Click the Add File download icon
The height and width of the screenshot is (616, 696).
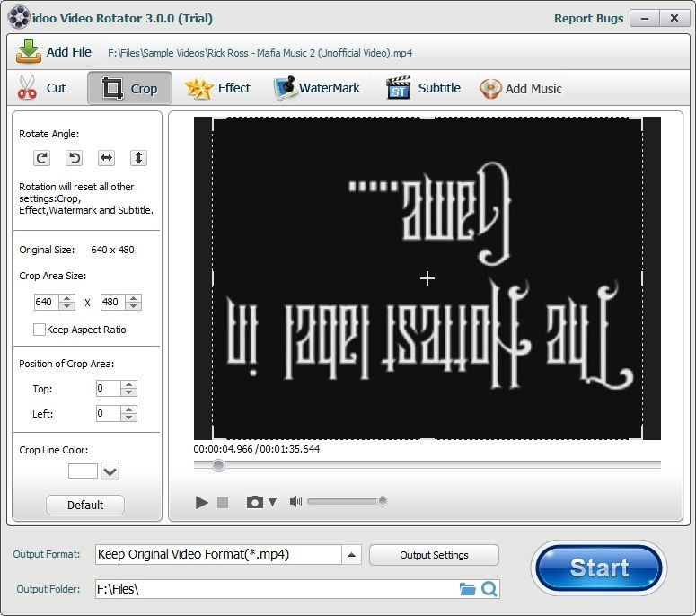tap(29, 51)
